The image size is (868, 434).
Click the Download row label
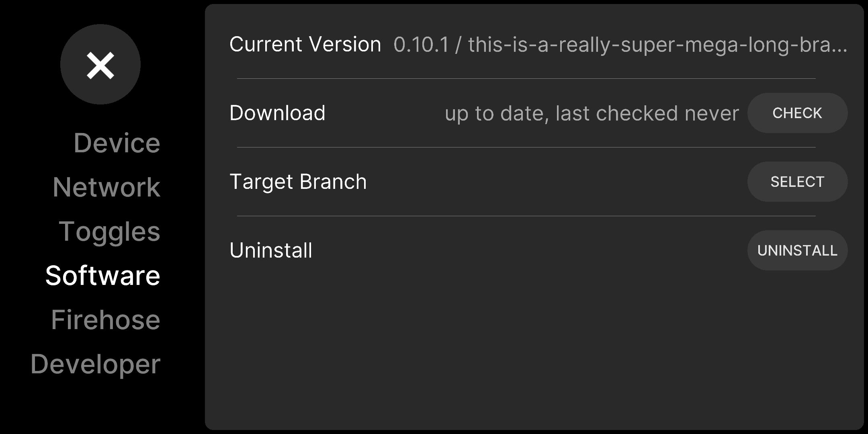tap(277, 113)
